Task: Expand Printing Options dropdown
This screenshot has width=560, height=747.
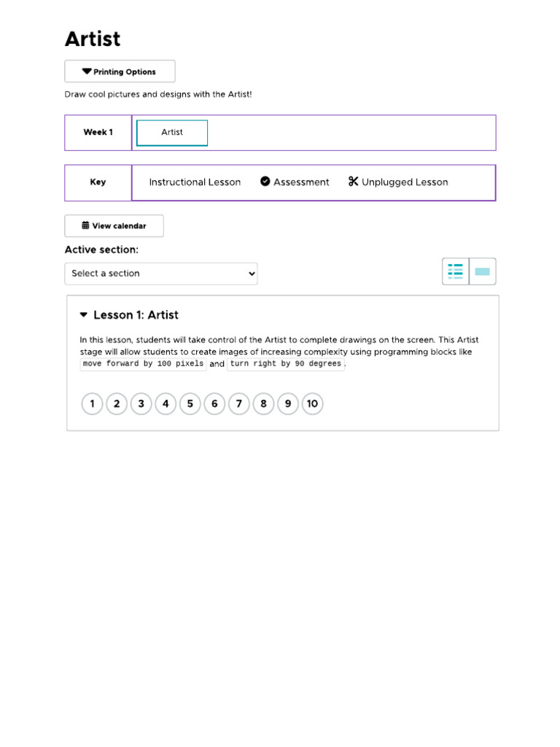Action: [120, 71]
